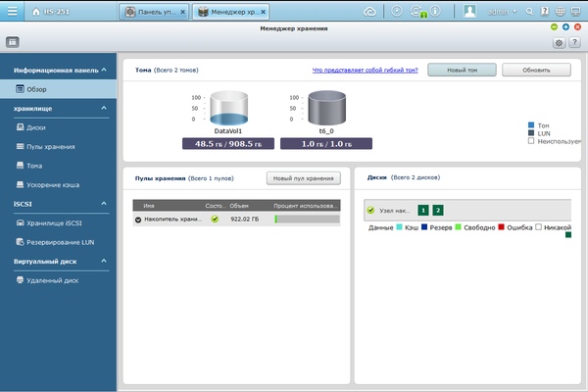Close the Менеджер хранения tab
Image resolution: width=588 pixels, height=392 pixels.
click(x=264, y=12)
